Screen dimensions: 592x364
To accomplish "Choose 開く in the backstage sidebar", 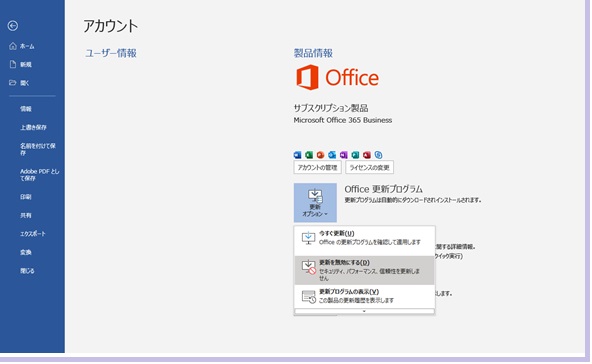I will [x=19, y=83].
